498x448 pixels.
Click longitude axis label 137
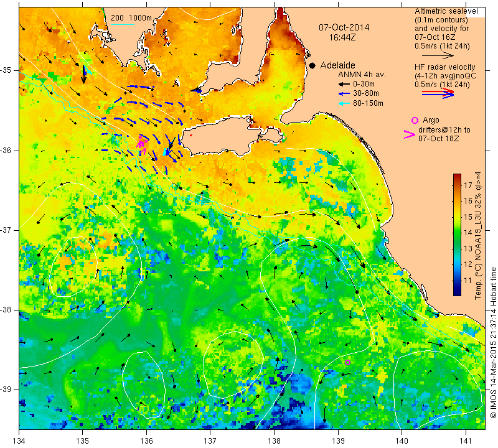click(210, 441)
